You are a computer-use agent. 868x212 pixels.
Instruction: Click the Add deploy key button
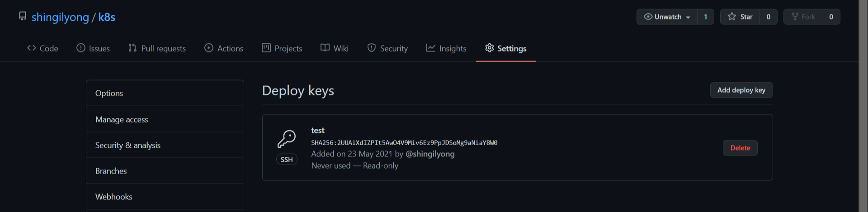pos(741,90)
